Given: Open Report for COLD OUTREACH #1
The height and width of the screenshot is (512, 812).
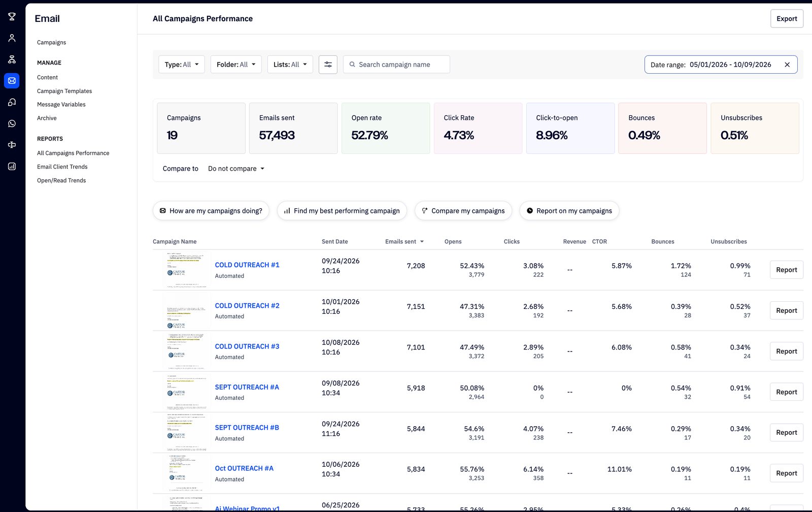Looking at the screenshot, I should click(x=786, y=270).
